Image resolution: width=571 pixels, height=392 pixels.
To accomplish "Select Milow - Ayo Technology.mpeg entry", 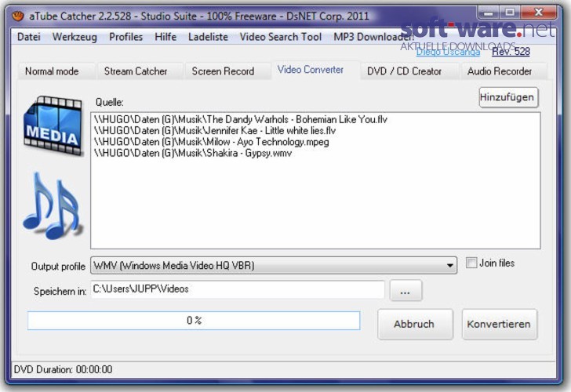I will (x=211, y=142).
